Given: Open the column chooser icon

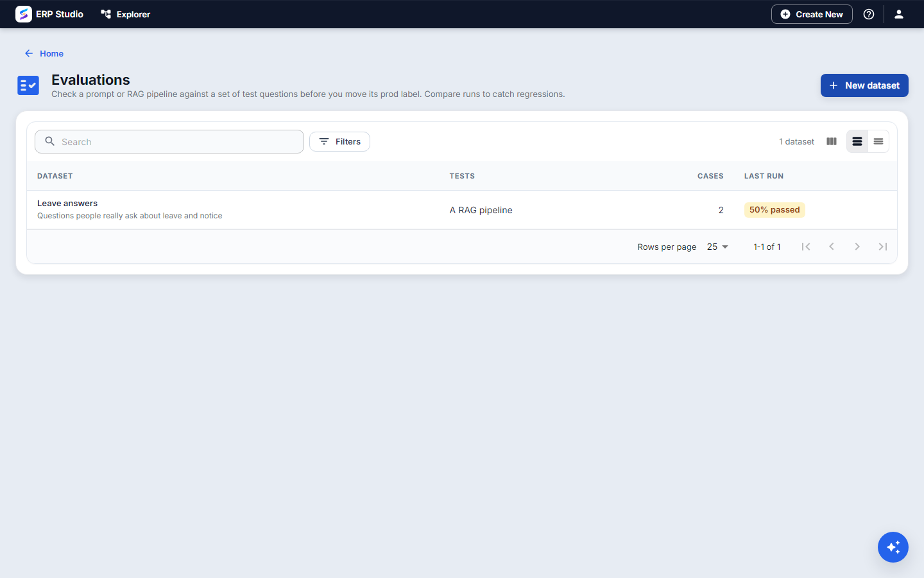Looking at the screenshot, I should 832,141.
